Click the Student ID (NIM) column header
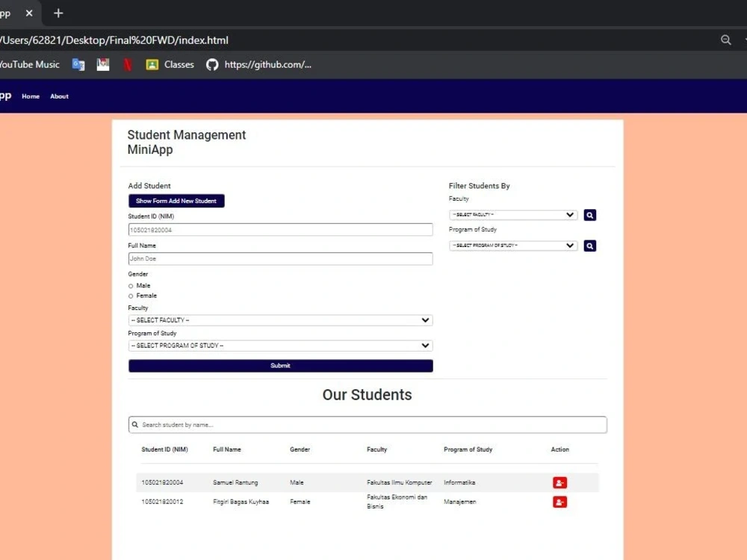The height and width of the screenshot is (560, 747). [x=165, y=449]
